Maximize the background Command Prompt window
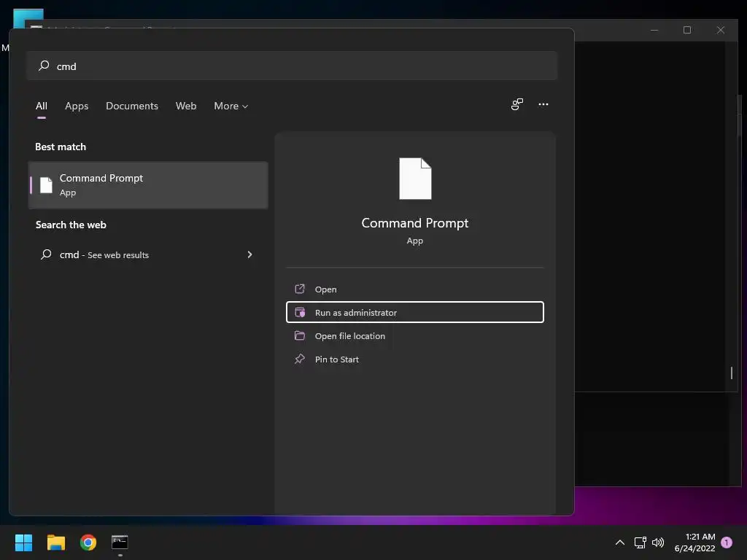Screen dimensions: 747x560 pyautogui.click(x=687, y=30)
